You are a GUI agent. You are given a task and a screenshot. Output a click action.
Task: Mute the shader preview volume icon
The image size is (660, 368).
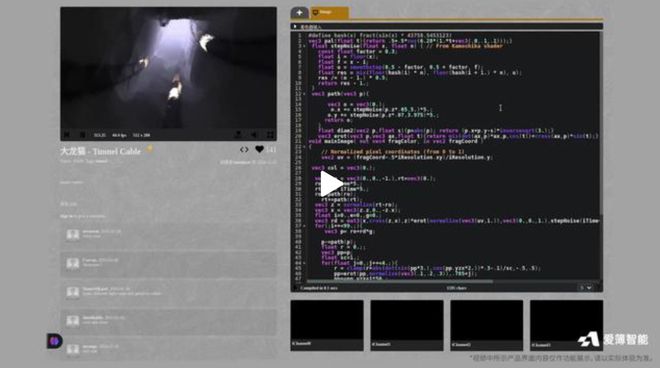click(x=254, y=135)
